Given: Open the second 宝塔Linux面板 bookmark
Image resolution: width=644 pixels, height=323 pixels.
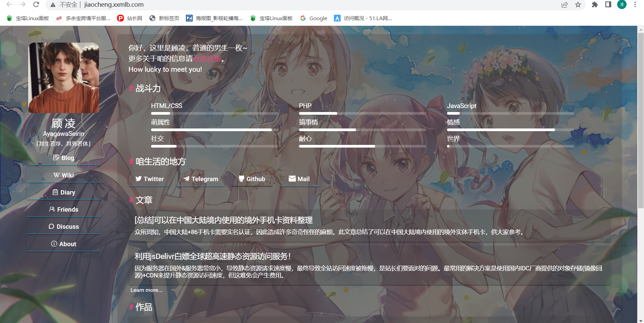Looking at the screenshot, I should (271, 18).
